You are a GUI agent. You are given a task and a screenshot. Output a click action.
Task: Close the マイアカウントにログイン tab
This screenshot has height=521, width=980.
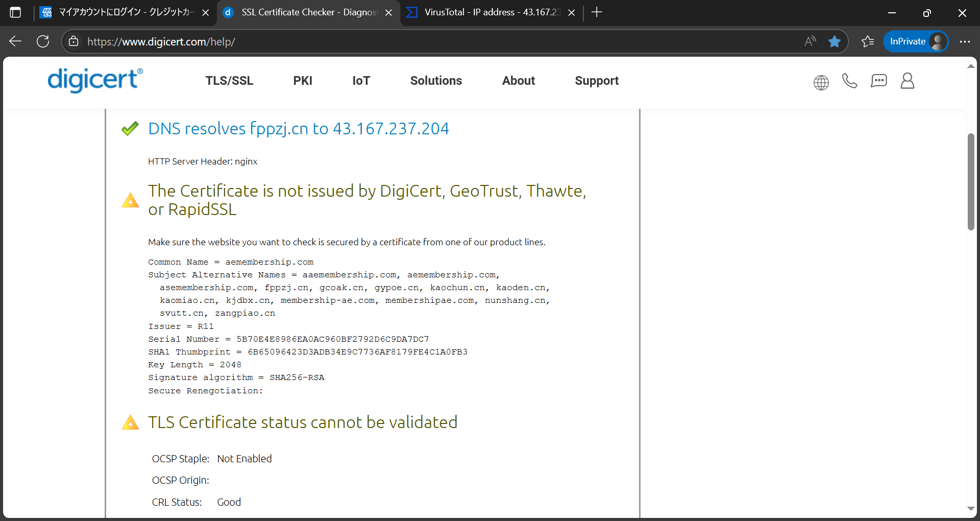click(x=205, y=12)
